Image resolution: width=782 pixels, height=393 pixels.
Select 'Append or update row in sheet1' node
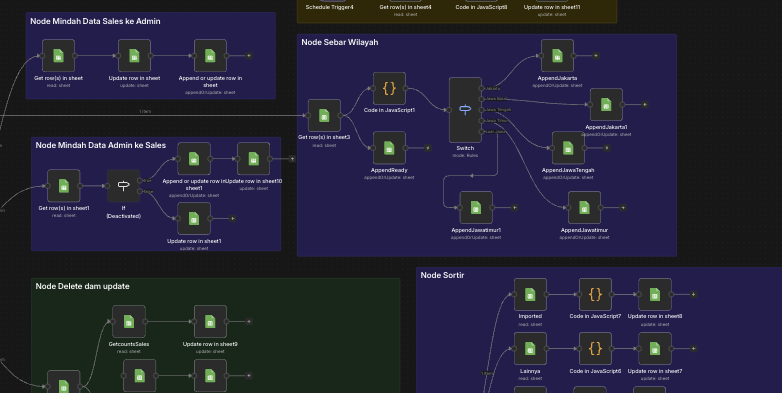click(x=194, y=159)
